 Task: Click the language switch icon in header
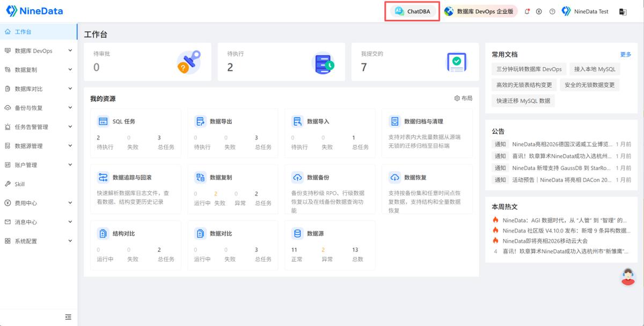tap(623, 11)
